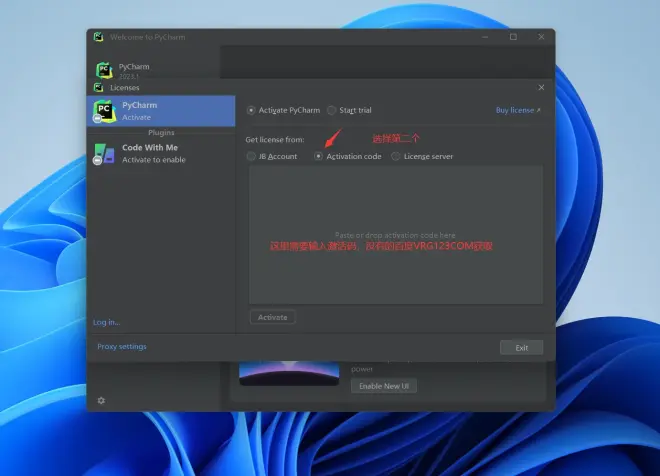660x476 pixels.
Task: Click the 'PyCharm 2023.1' text in Welcome window
Action: [x=134, y=71]
